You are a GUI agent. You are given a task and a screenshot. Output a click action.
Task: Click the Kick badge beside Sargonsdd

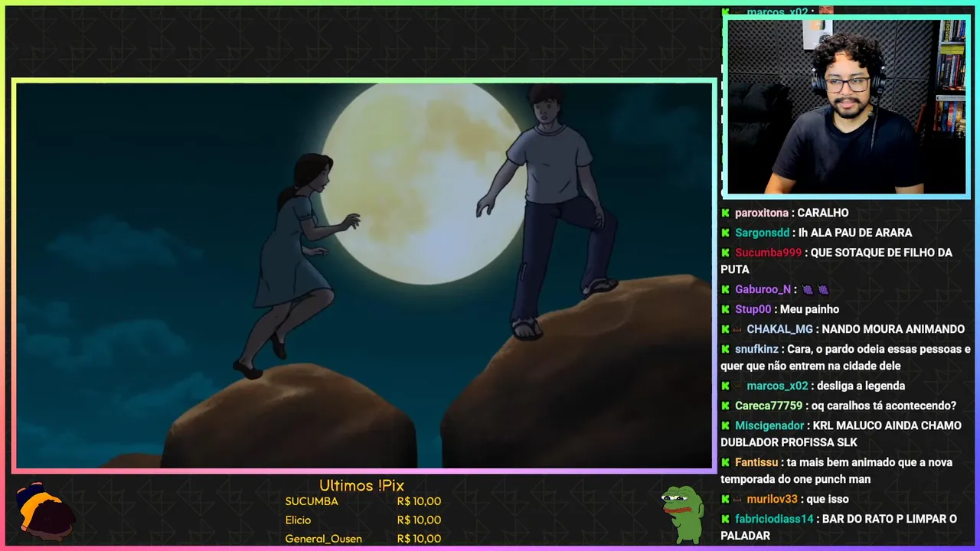(x=725, y=233)
